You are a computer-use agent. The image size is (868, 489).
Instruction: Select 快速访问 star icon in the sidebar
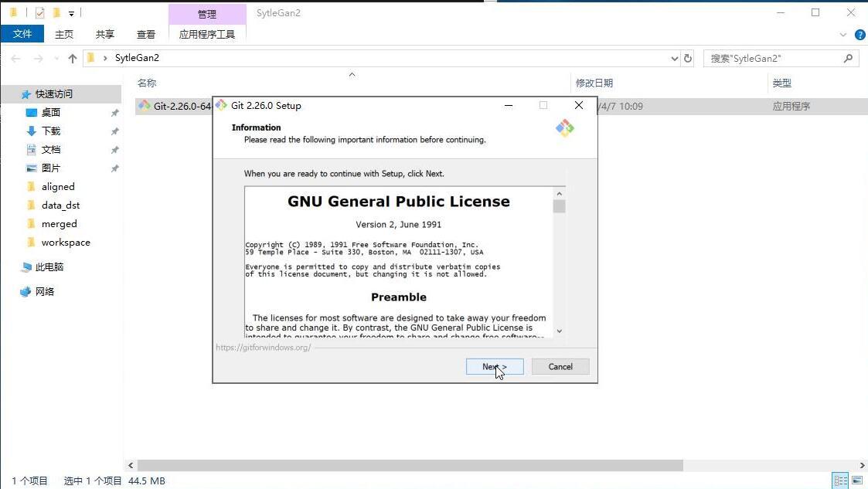click(26, 94)
